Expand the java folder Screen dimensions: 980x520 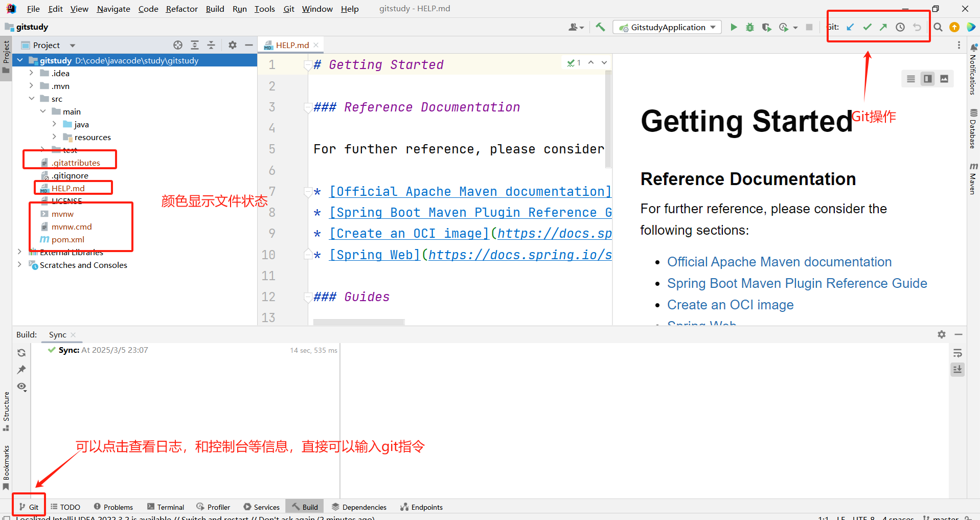[54, 124]
